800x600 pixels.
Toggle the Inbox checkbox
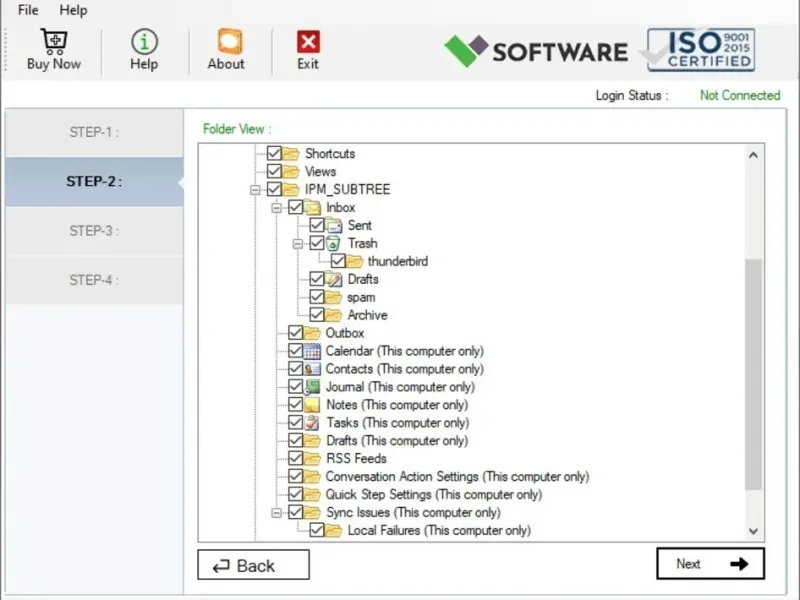(x=295, y=207)
